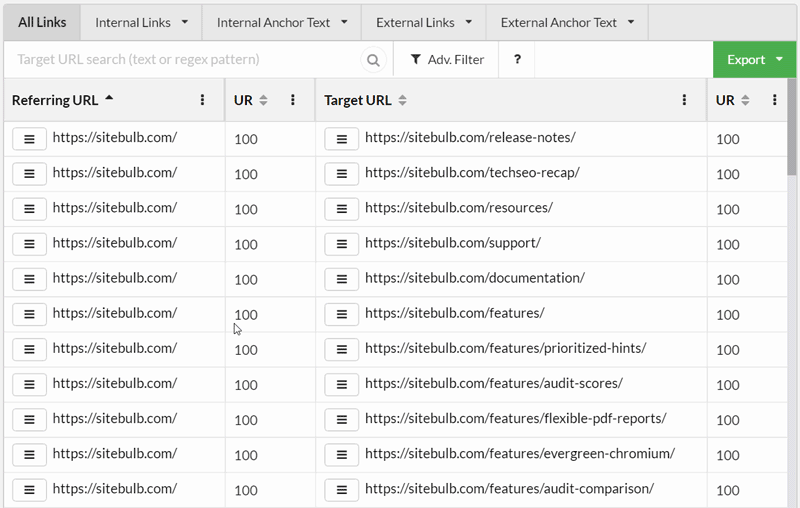Open row menu for audit-scores target URL

pyautogui.click(x=341, y=385)
